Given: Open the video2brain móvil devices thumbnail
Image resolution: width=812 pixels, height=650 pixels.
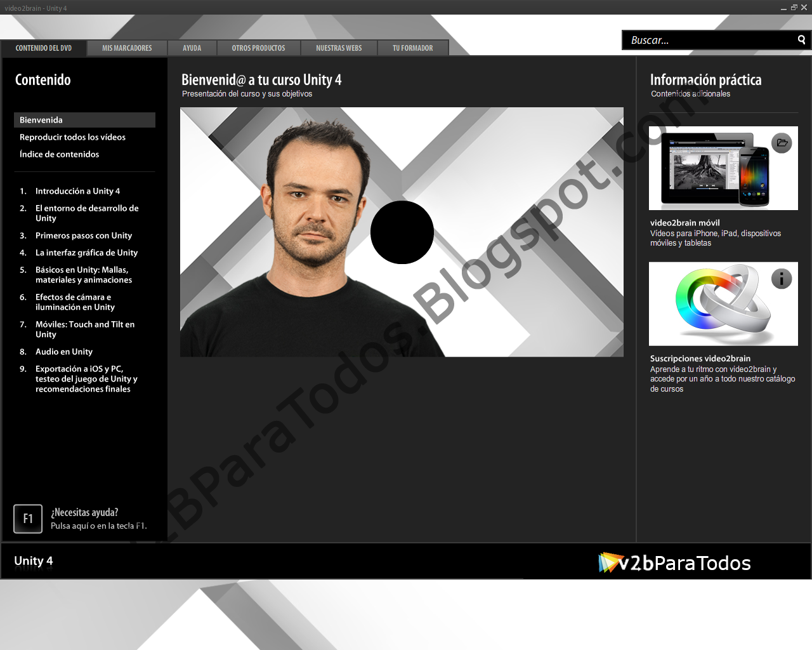Looking at the screenshot, I should (723, 168).
